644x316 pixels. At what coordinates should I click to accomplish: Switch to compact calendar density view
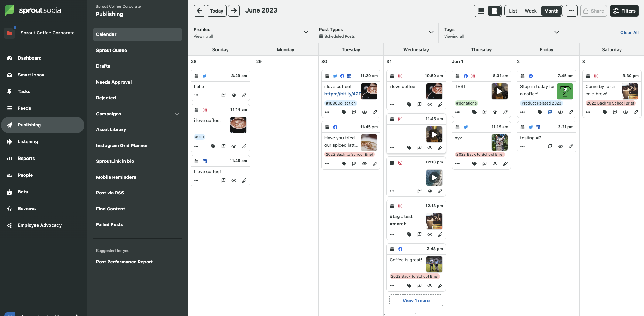pyautogui.click(x=481, y=11)
